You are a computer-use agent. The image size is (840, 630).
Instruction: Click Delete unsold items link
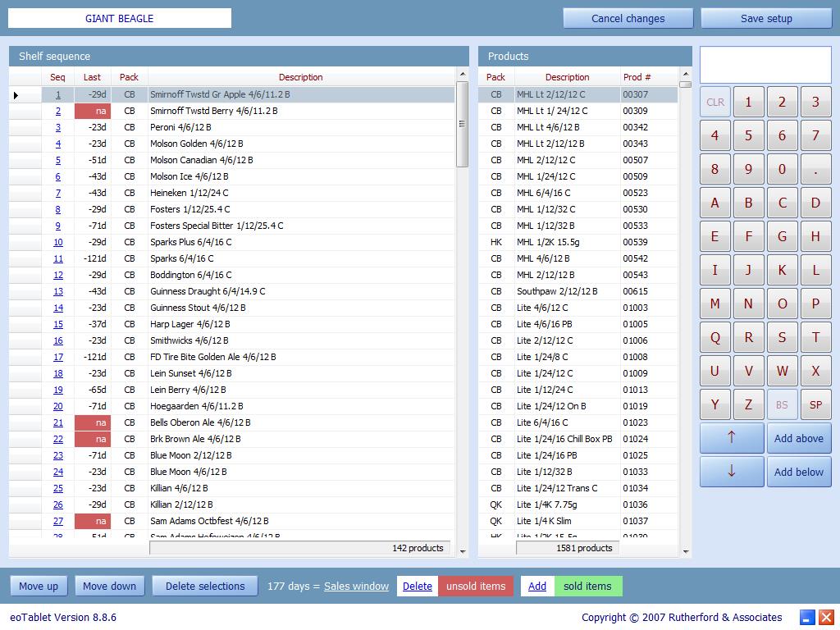(x=418, y=586)
